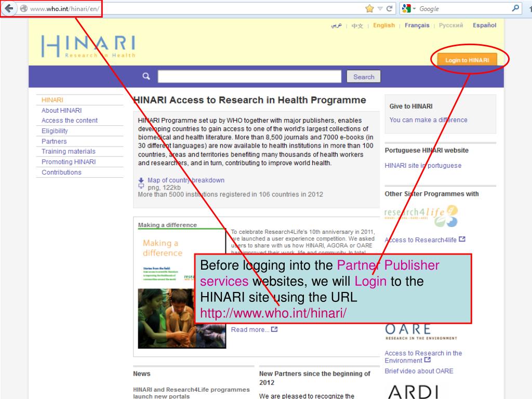The image size is (532, 399).
Task: Open HINARI and Research4Life programmes news item
Action: pyautogui.click(x=191, y=393)
